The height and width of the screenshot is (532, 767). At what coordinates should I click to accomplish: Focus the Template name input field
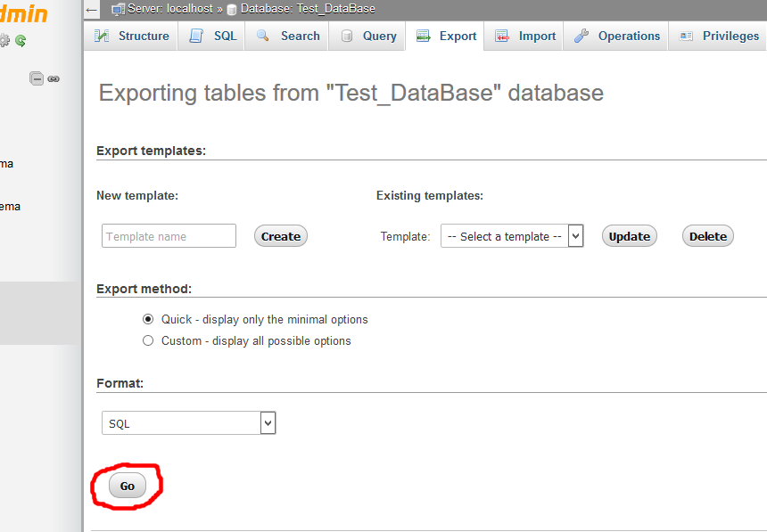[x=169, y=236]
